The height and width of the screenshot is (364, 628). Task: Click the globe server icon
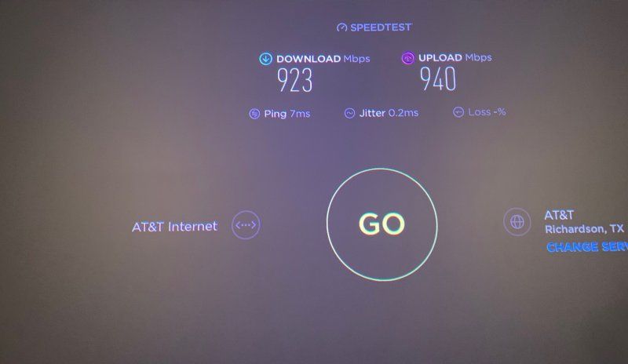pyautogui.click(x=517, y=221)
